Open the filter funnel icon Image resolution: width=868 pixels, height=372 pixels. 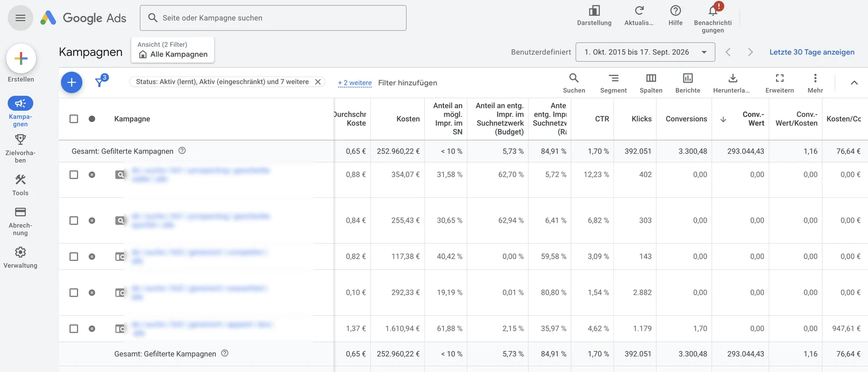(100, 82)
